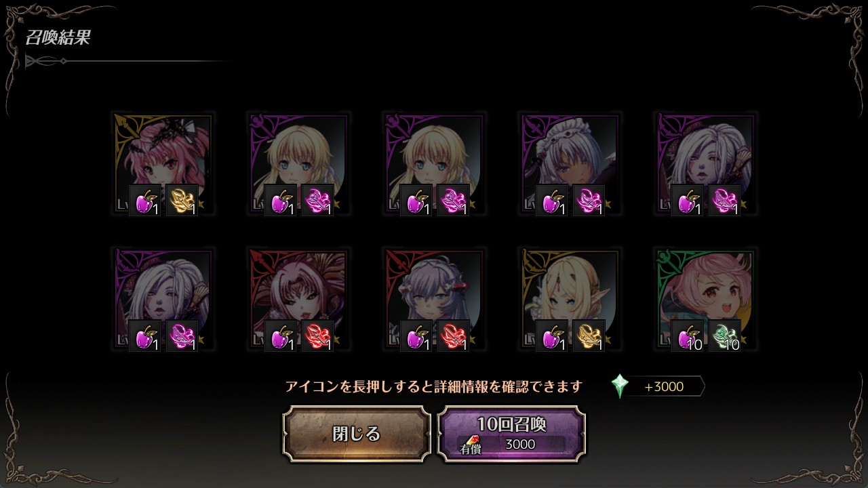Viewport: 868px width, 488px height.
Task: Click the purple apple icon on the first card
Action: click(x=144, y=201)
